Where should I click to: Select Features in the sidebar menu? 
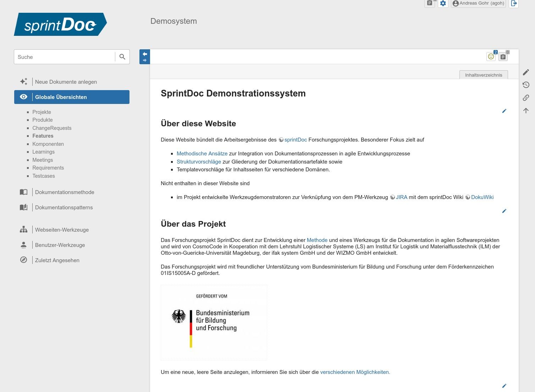(43, 136)
